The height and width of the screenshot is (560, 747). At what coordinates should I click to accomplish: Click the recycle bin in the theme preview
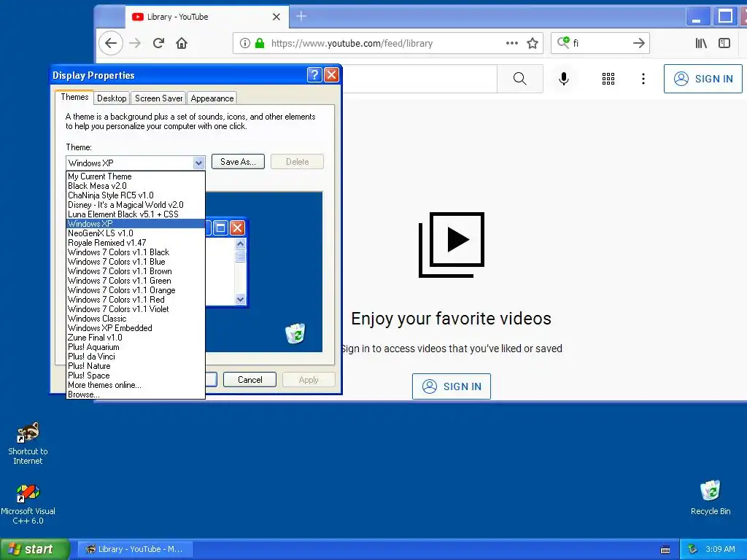click(295, 333)
